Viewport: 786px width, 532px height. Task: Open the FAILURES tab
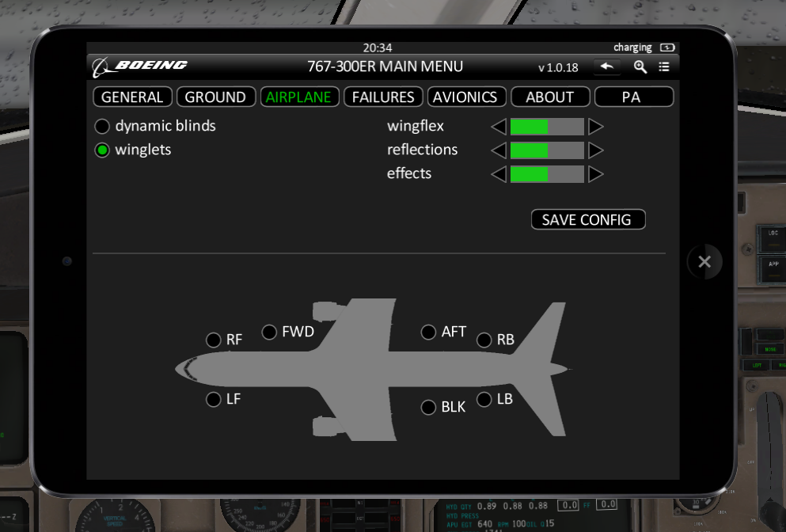coord(383,97)
